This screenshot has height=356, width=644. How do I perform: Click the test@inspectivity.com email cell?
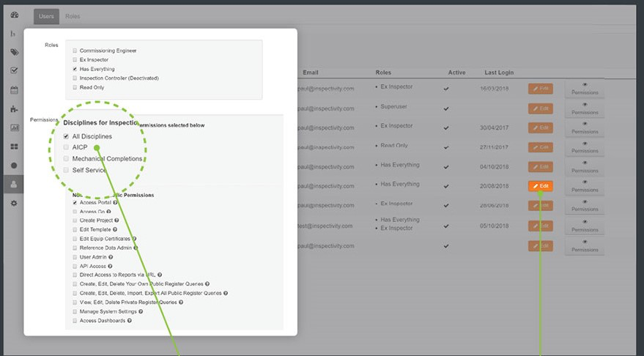(x=325, y=226)
